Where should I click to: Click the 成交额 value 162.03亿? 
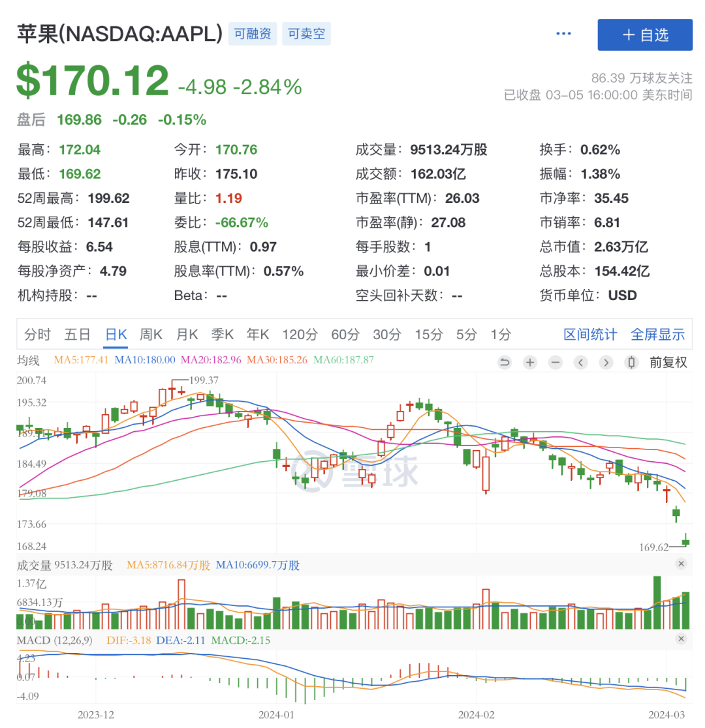438,174
